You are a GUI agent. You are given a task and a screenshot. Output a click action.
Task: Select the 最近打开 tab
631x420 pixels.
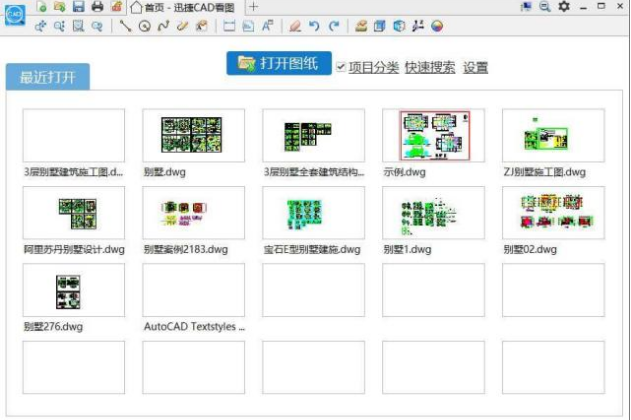coord(47,78)
